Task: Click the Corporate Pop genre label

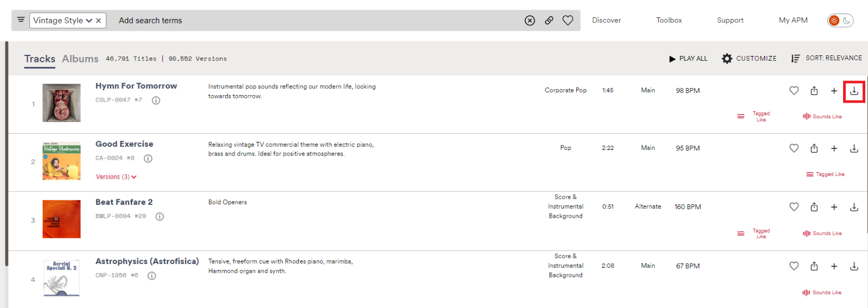Action: tap(566, 90)
